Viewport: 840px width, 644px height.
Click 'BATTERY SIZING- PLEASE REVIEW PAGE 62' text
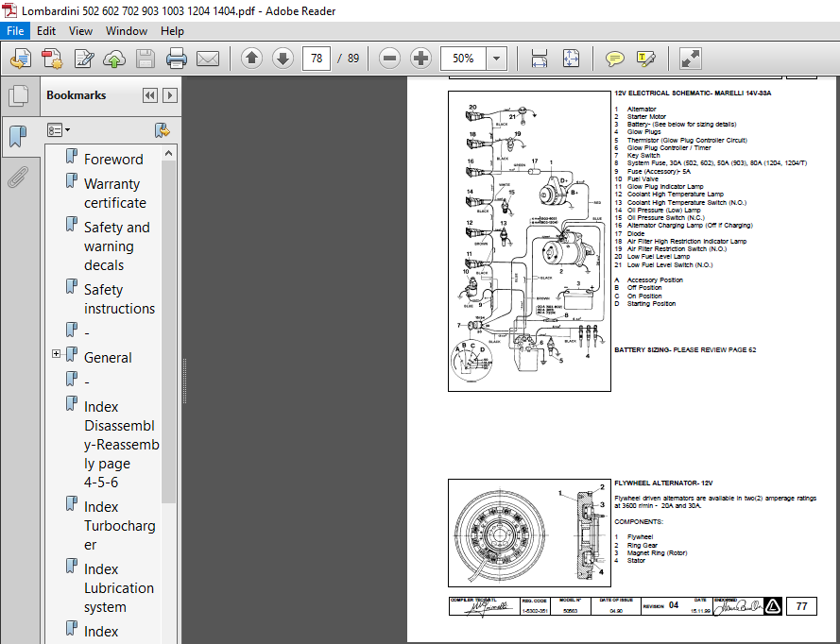[x=685, y=349]
